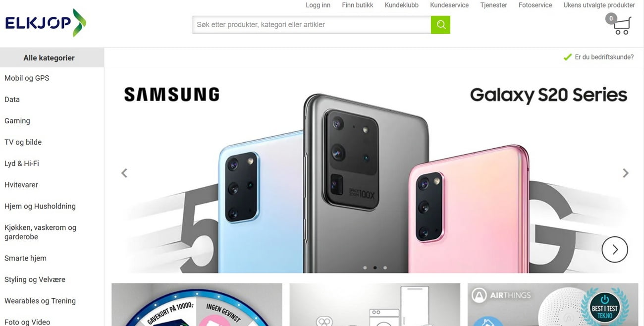Open the Gaming category
Viewport: 644px width, 326px height.
17,121
